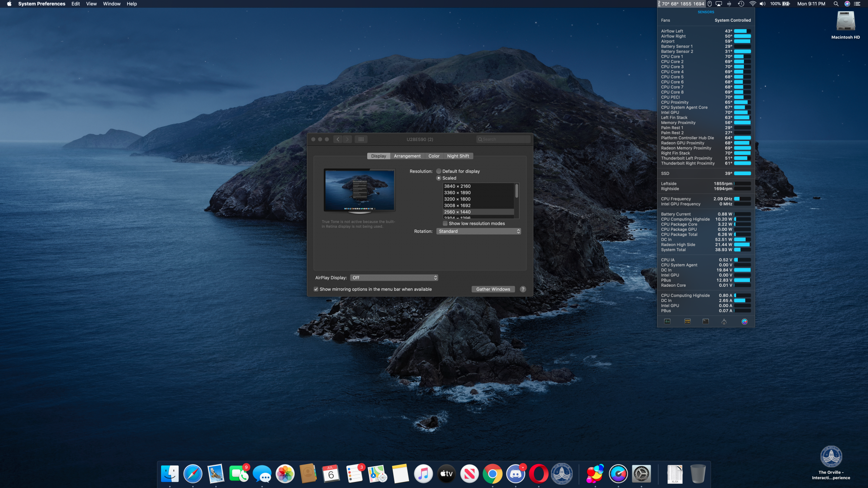
Task: Launch Safari from the Dock
Action: (x=193, y=474)
